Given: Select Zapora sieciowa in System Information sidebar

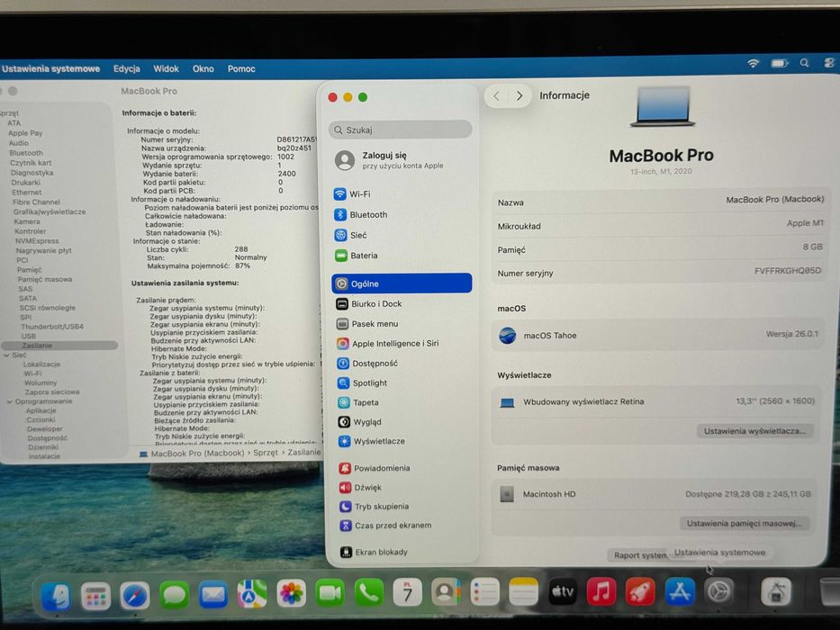Looking at the screenshot, I should point(52,391).
